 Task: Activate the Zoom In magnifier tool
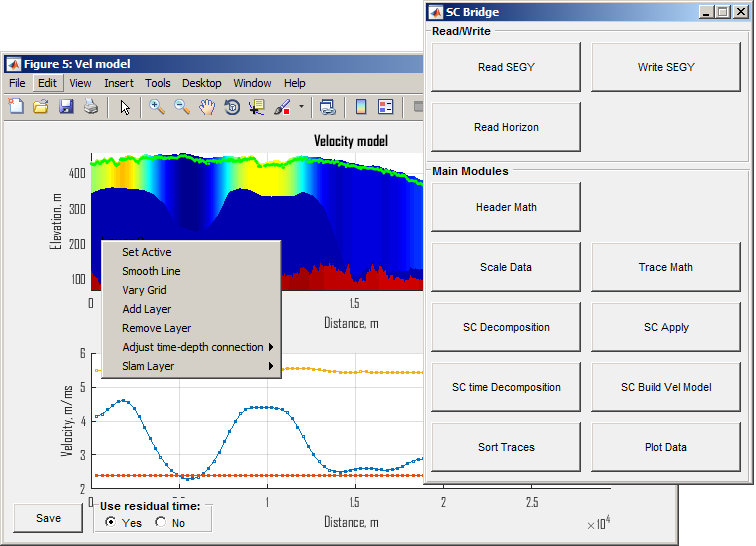pyautogui.click(x=157, y=107)
